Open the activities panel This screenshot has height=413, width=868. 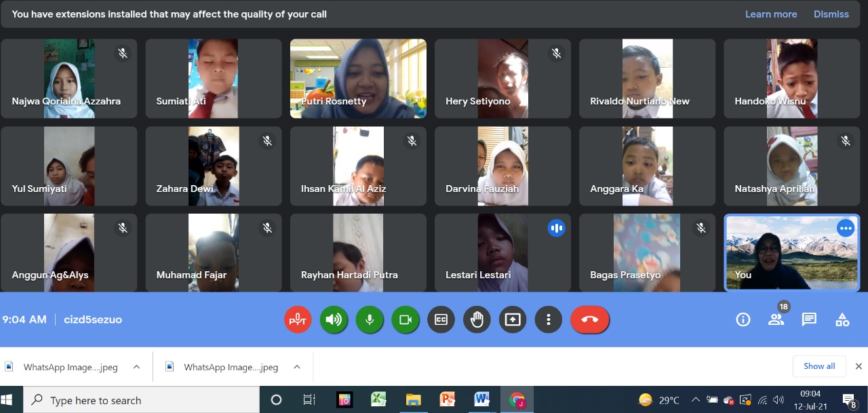tap(842, 319)
